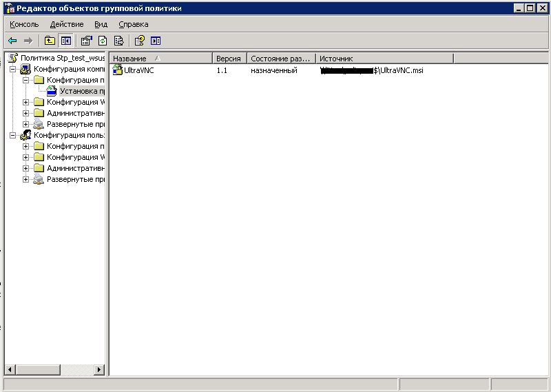Image resolution: width=551 pixels, height=392 pixels.
Task: Open the Вид menu
Action: [101, 24]
